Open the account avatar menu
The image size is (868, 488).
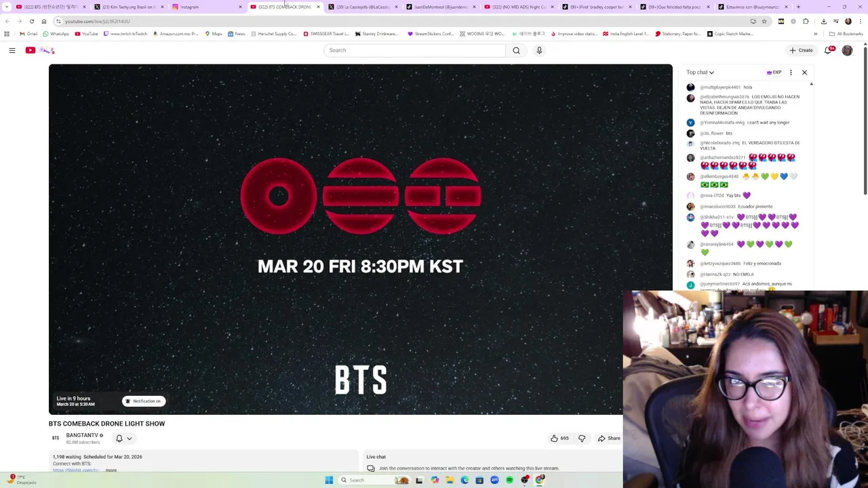(847, 50)
